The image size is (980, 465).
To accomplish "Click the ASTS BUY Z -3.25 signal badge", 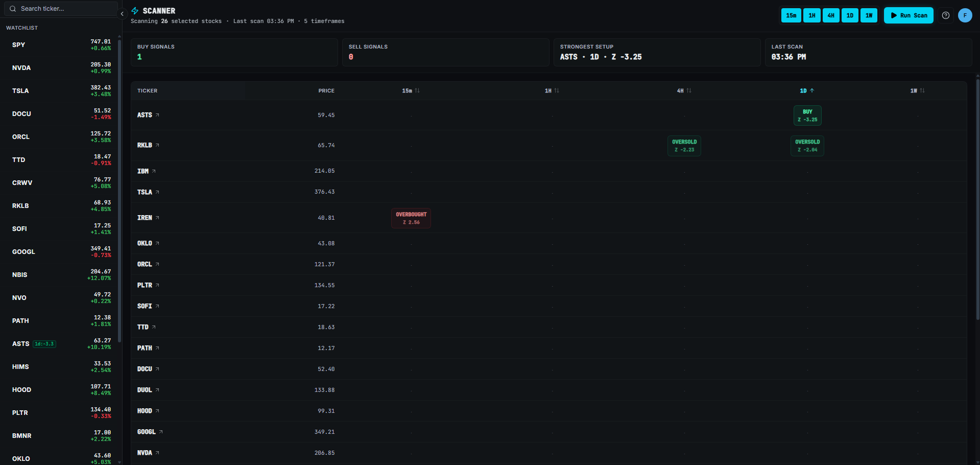I will coord(807,115).
